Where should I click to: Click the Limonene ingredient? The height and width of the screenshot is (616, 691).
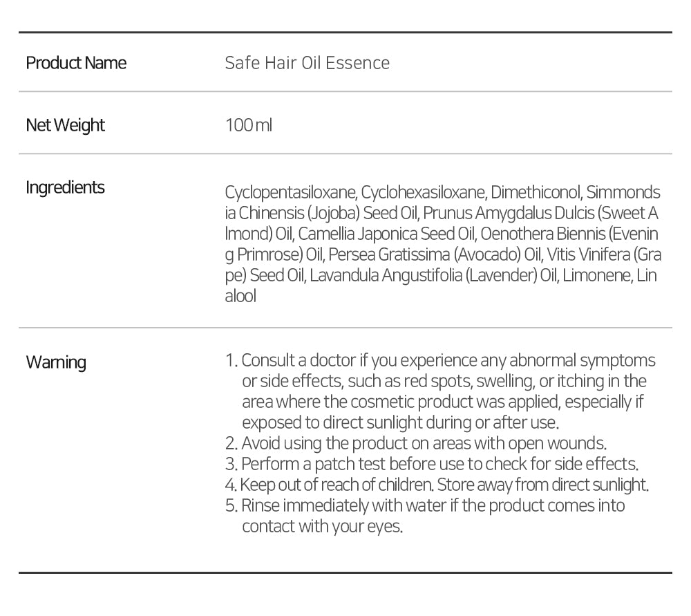point(597,275)
